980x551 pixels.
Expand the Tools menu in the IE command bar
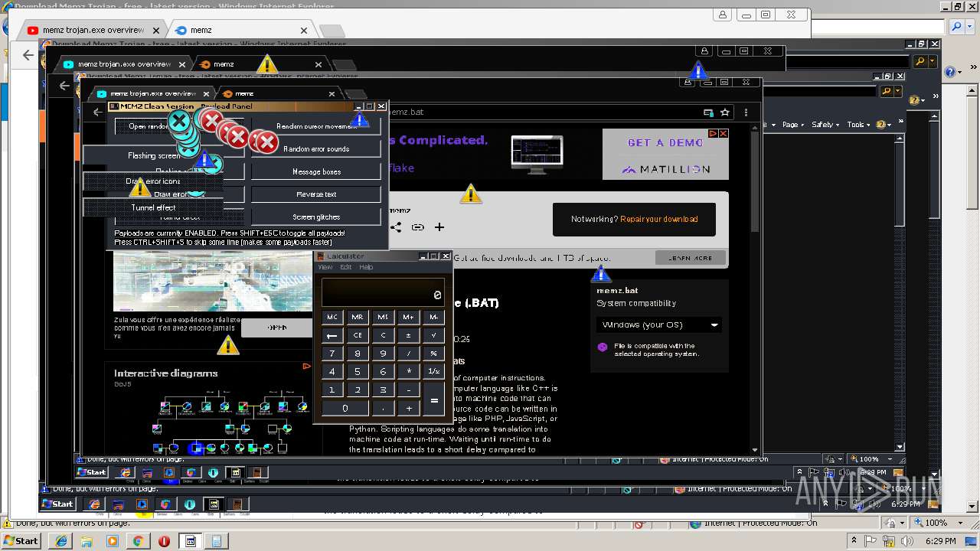click(858, 125)
